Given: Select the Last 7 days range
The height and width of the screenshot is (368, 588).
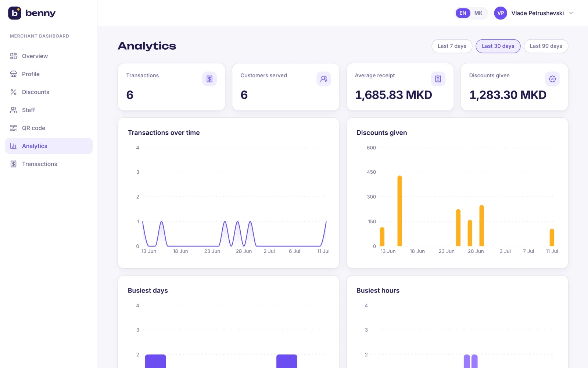Looking at the screenshot, I should click(452, 46).
